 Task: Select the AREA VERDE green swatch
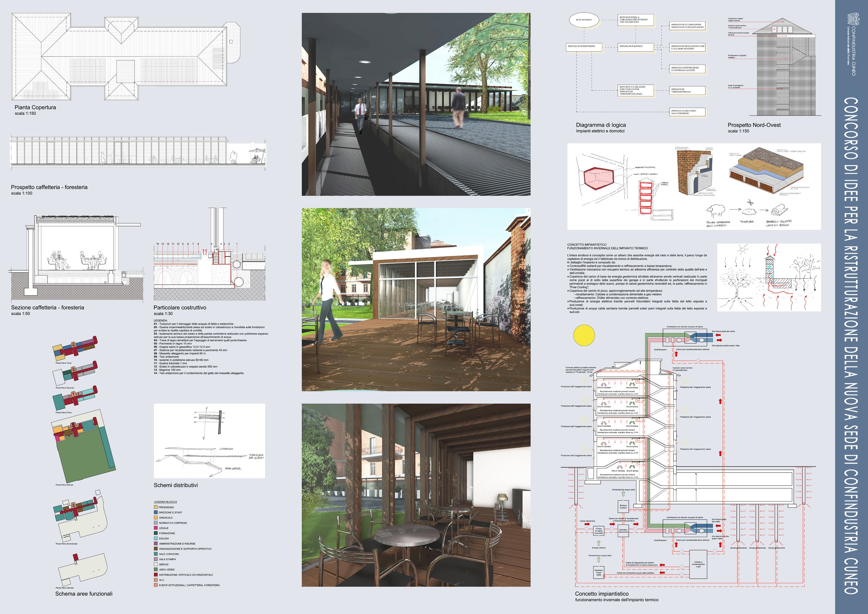click(x=156, y=569)
